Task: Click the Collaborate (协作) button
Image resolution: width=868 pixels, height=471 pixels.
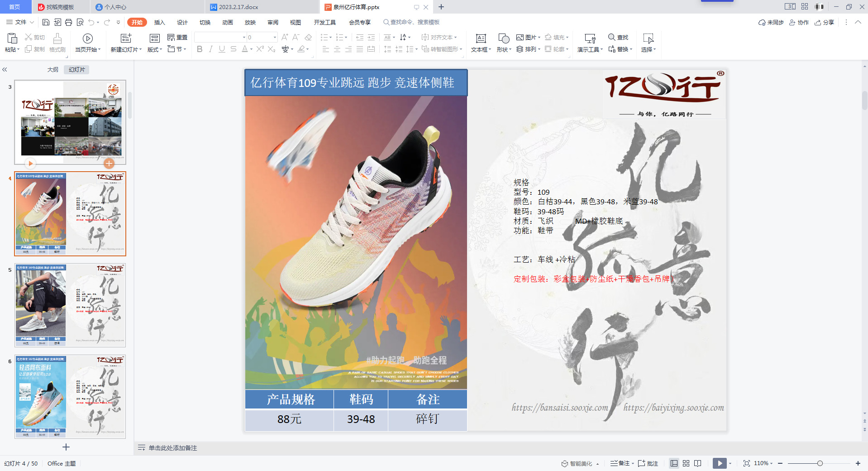Action: click(799, 22)
